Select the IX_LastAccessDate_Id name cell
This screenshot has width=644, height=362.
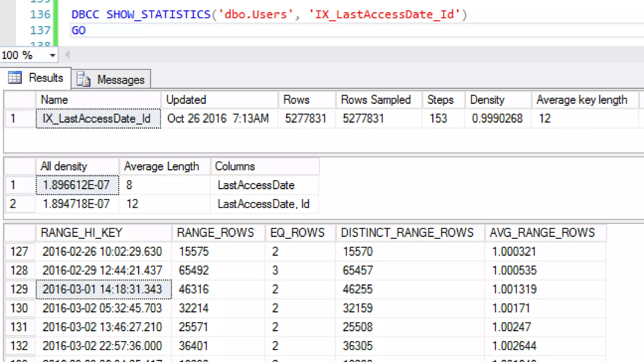pos(98,118)
